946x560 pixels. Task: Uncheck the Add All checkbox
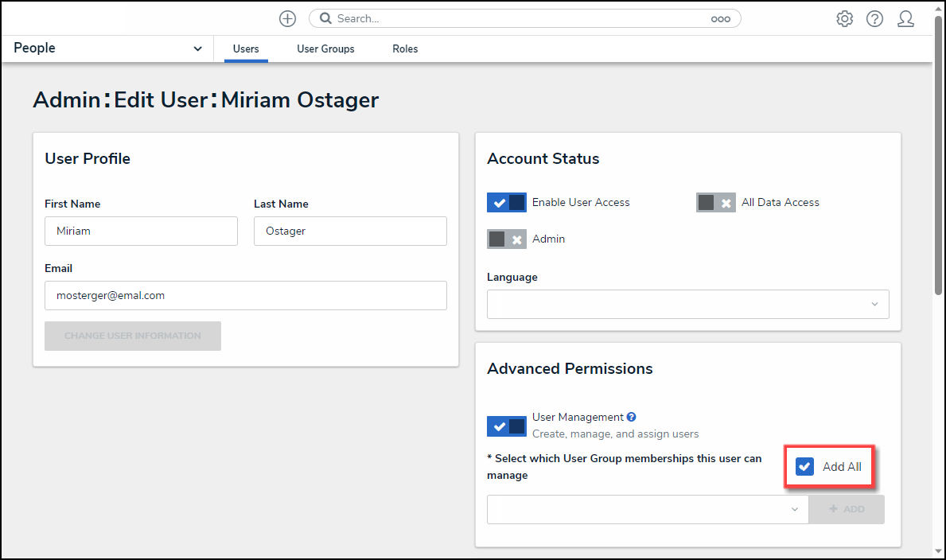[805, 466]
